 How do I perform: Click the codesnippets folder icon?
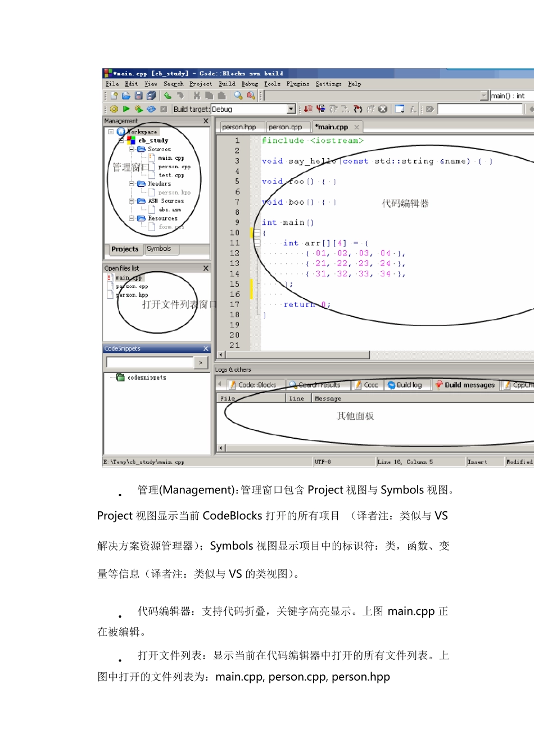point(120,377)
